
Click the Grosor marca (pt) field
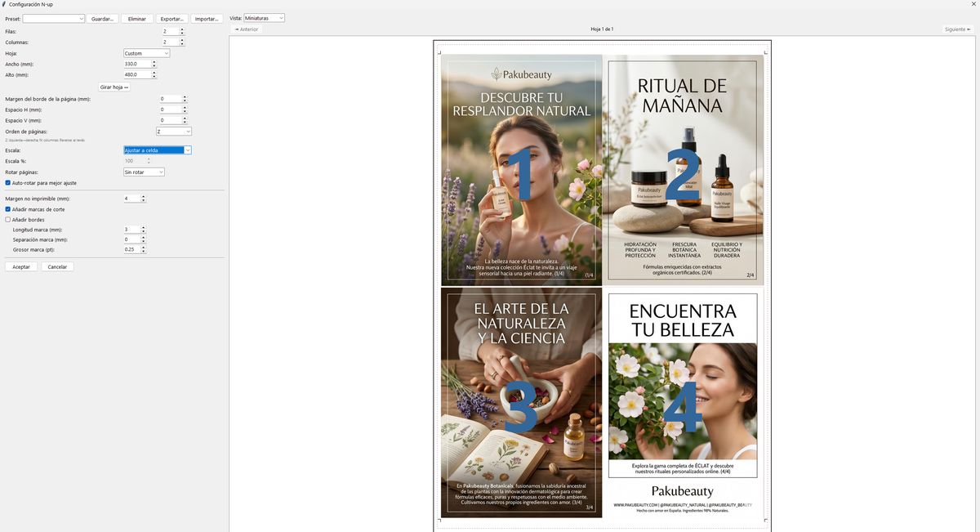(x=131, y=249)
